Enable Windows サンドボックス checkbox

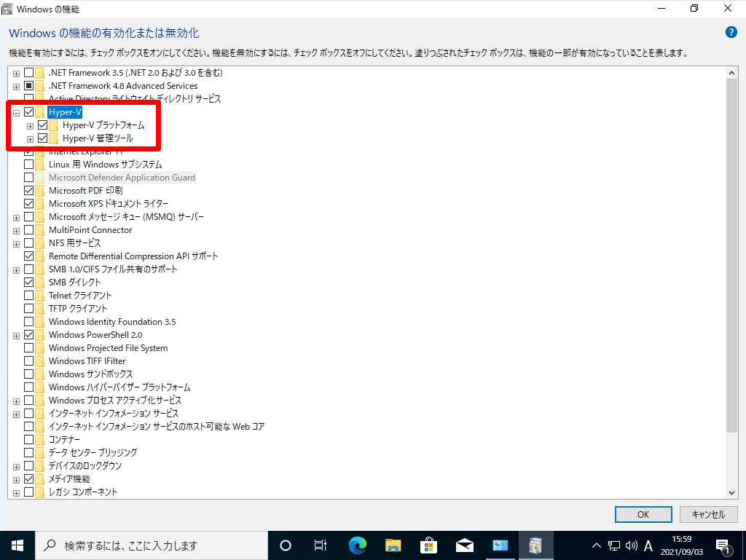click(x=28, y=374)
